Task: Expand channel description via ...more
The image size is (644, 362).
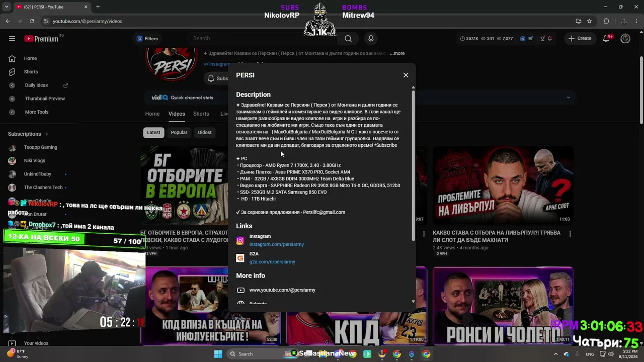Action: tap(397, 53)
